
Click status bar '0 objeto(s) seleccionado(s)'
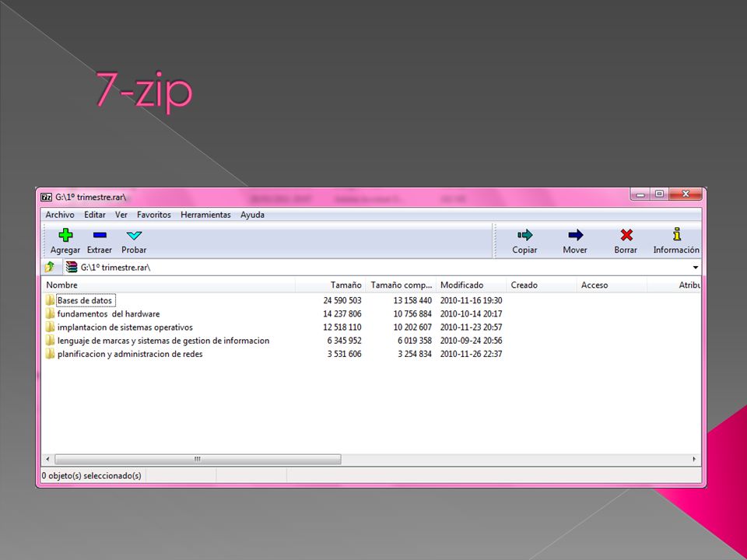pos(92,476)
